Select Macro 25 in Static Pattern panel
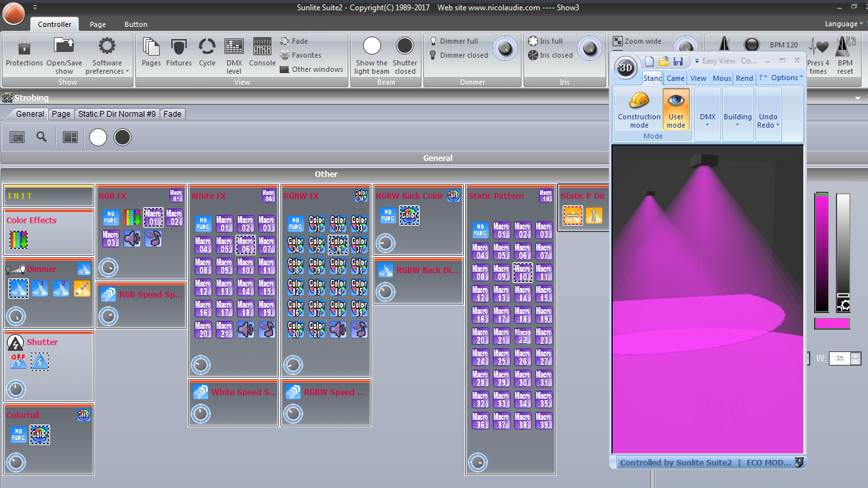Viewport: 868px width, 488px height. 502,357
